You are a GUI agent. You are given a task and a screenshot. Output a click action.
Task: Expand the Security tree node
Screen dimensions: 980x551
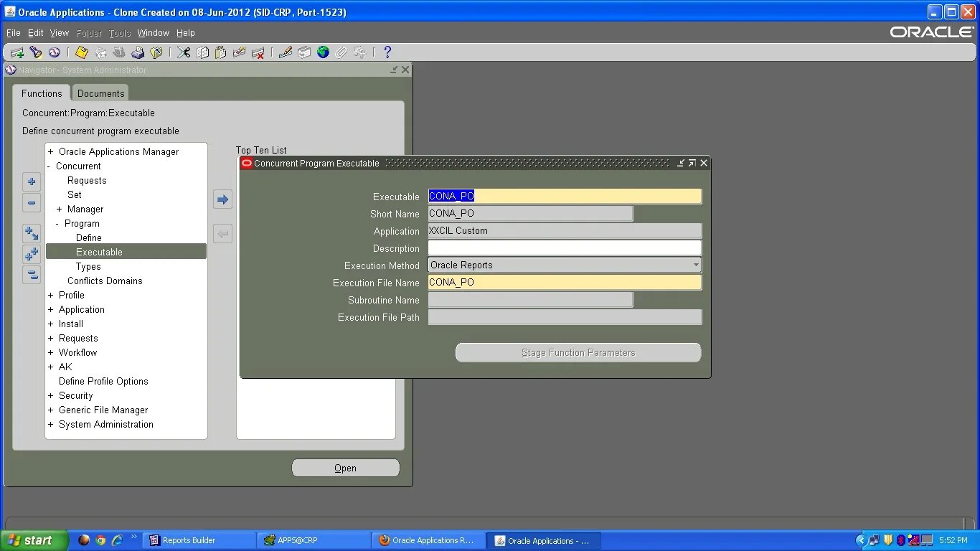(x=50, y=395)
